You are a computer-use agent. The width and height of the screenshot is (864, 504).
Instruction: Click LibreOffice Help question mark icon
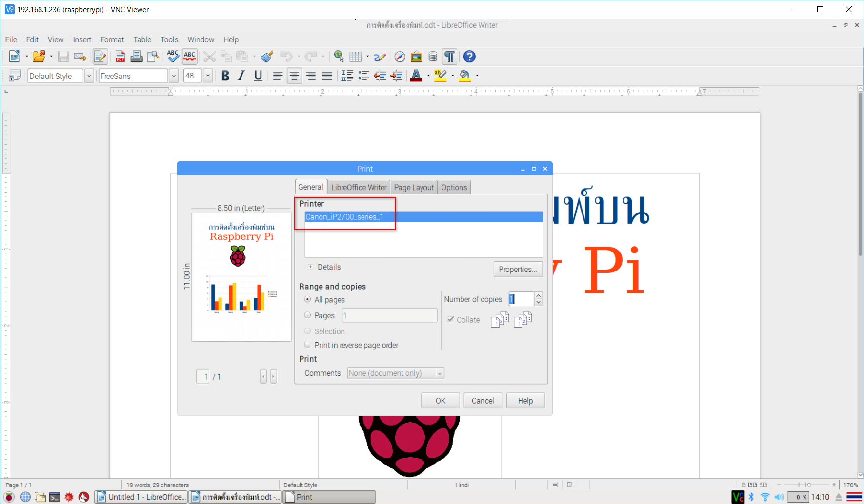(x=469, y=57)
